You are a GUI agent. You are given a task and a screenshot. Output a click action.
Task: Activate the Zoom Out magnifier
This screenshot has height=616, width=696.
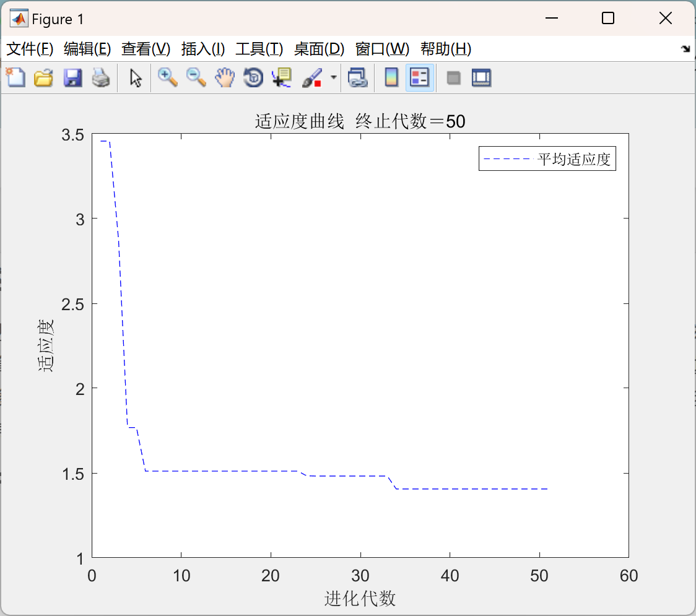point(196,77)
